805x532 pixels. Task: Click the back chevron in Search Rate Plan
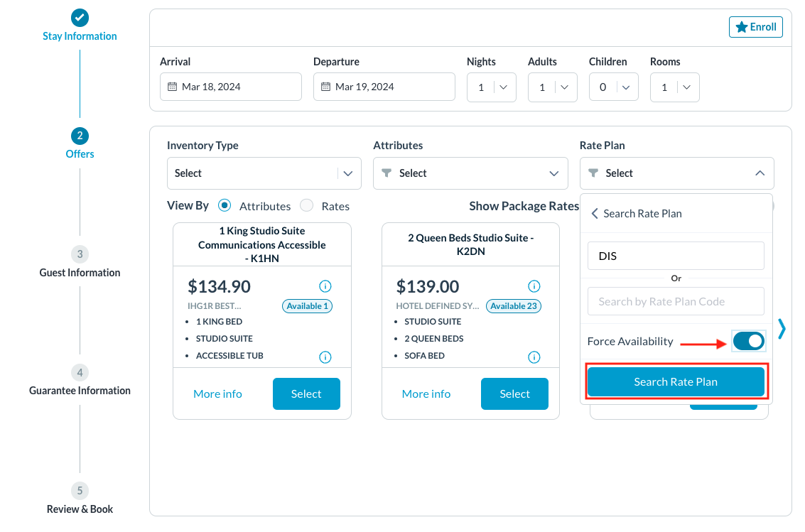(595, 213)
